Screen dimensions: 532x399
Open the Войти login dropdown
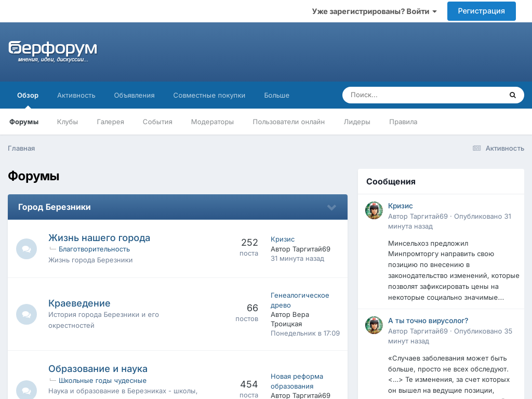coord(374,11)
